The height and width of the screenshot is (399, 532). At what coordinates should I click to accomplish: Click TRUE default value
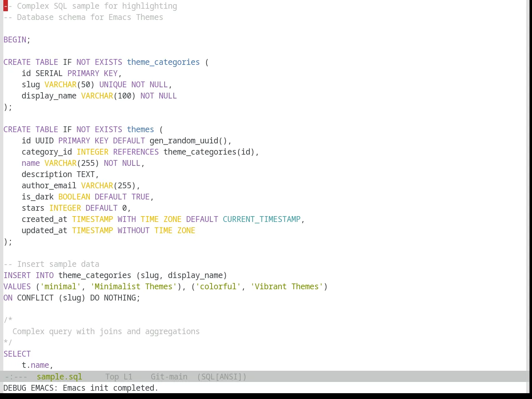click(140, 197)
